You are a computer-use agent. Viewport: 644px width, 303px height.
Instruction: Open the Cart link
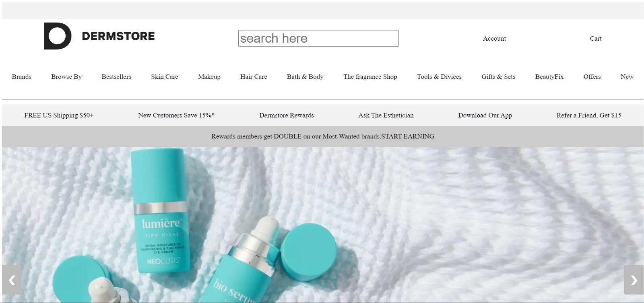point(596,39)
